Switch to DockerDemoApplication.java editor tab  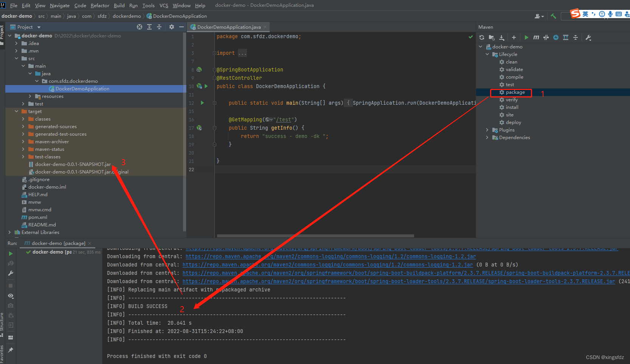pos(229,27)
